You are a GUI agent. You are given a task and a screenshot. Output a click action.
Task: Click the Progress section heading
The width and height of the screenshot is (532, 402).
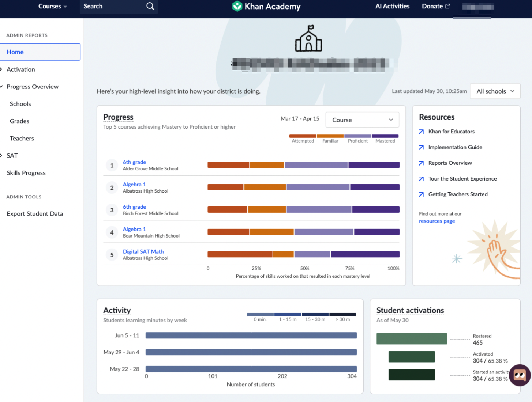click(x=118, y=117)
